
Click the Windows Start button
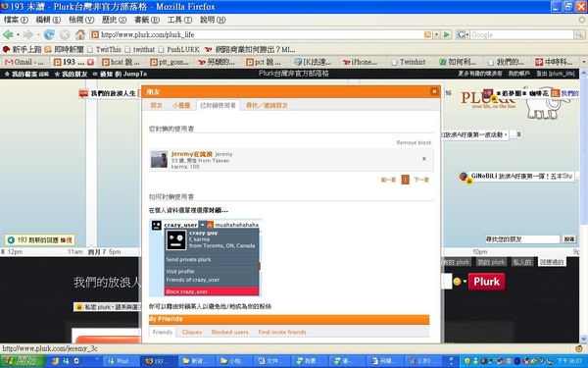(23, 361)
